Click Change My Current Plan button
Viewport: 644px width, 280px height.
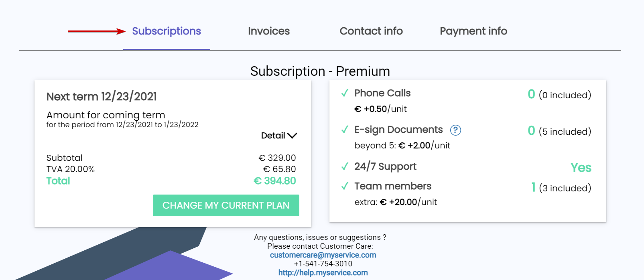point(226,205)
